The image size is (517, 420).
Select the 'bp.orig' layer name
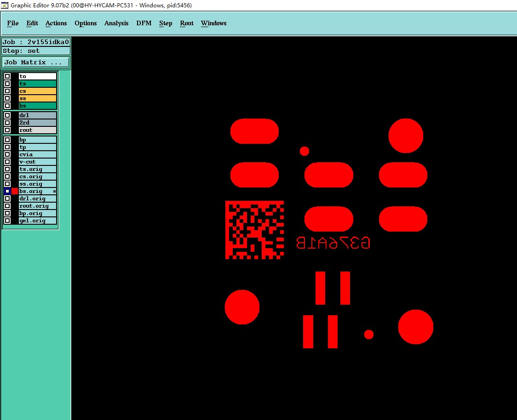(x=37, y=214)
